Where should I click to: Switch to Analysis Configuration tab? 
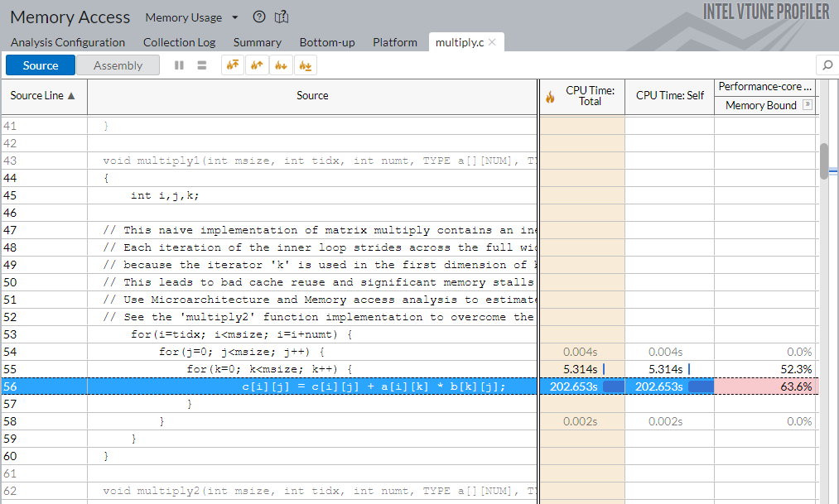pos(67,42)
